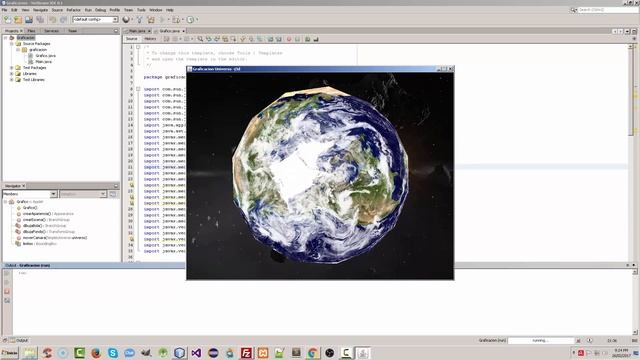Image resolution: width=640 pixels, height=360 pixels.
Task: Select the Graficacion project root node
Action: coord(25,38)
